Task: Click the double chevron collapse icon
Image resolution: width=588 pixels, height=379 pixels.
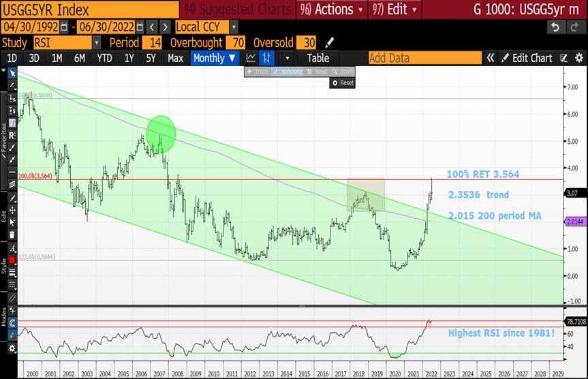Action: point(490,58)
